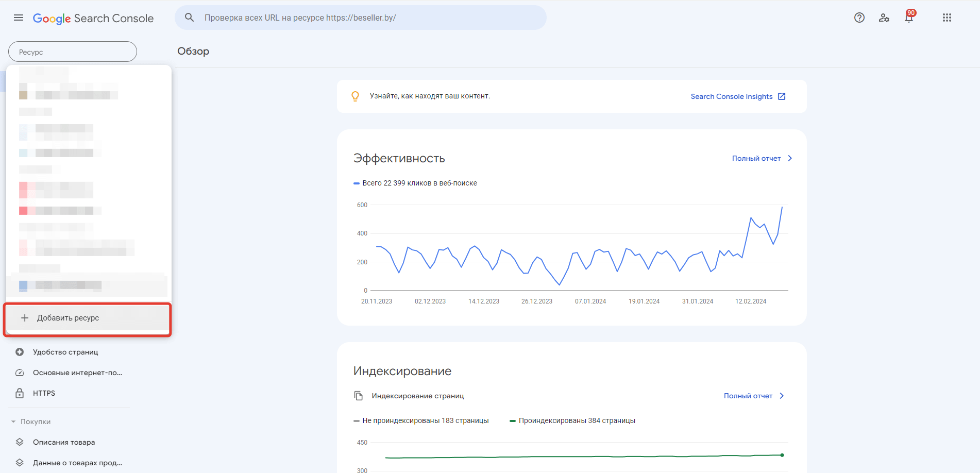Viewport: 980px width, 473px height.
Task: Click the HTTPS lock icon
Action: (x=20, y=393)
